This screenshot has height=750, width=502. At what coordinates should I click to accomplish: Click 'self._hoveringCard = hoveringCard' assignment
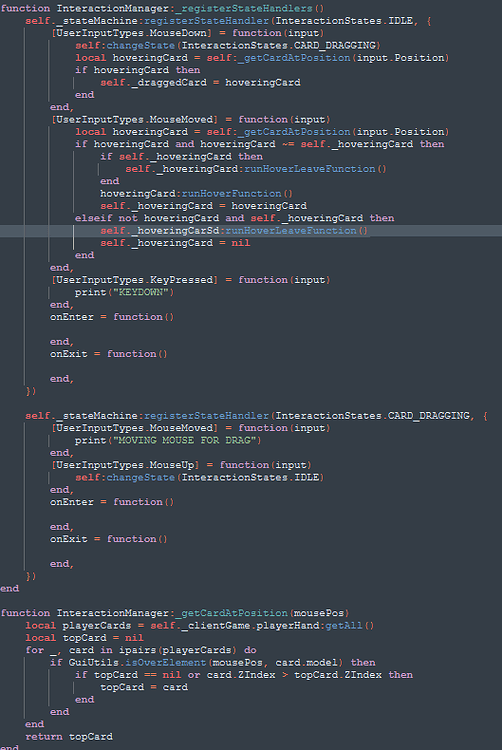coord(204,206)
